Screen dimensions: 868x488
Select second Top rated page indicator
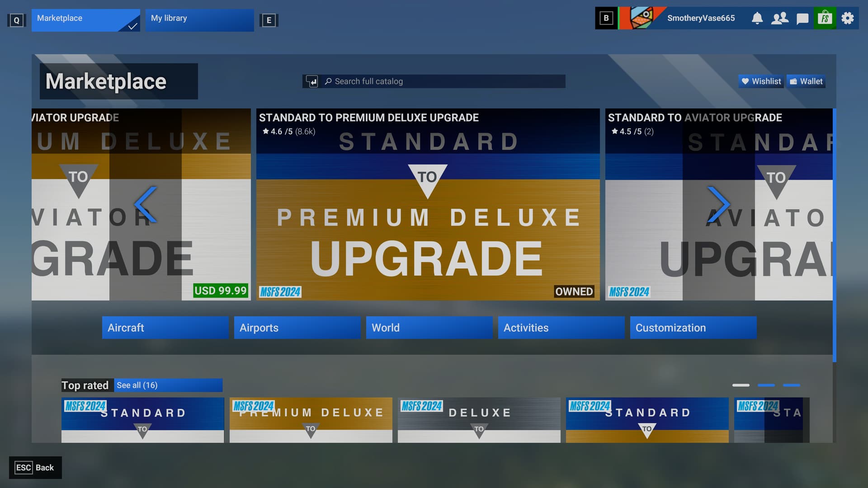tap(766, 385)
